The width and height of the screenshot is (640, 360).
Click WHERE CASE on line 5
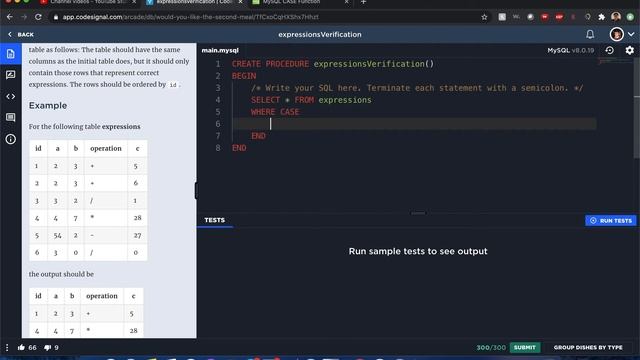275,112
